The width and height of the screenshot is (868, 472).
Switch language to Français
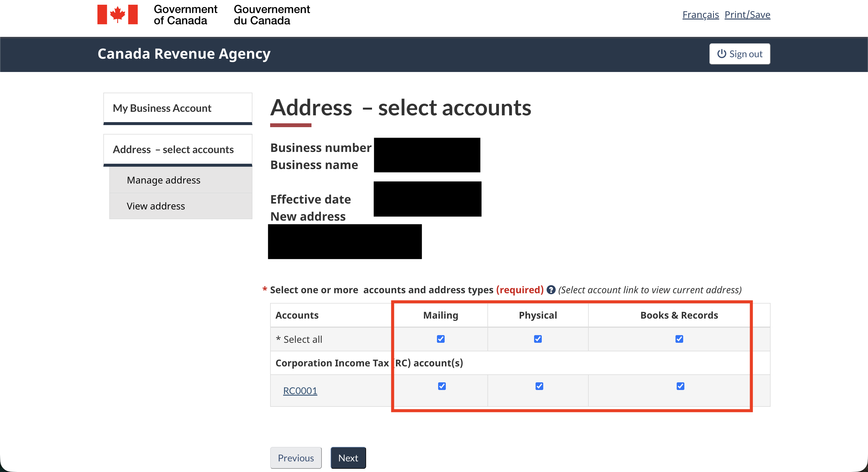701,14
